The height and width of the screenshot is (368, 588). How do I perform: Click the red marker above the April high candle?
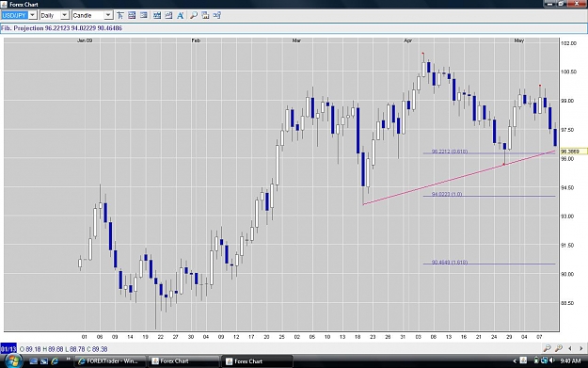[423, 54]
